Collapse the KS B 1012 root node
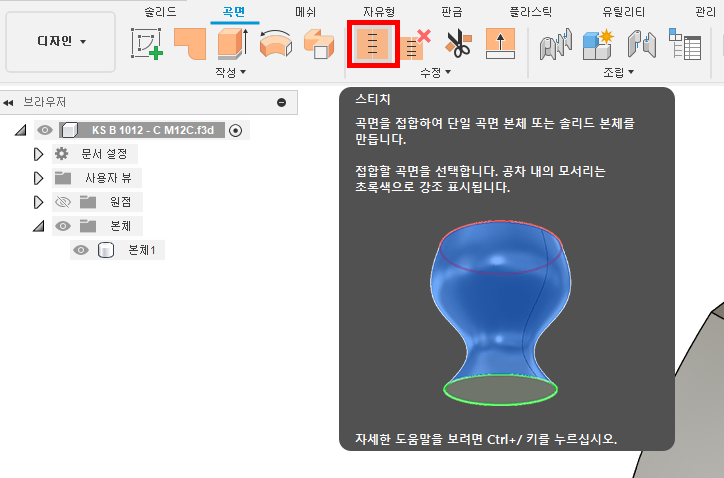This screenshot has height=478, width=724. pos(20,131)
